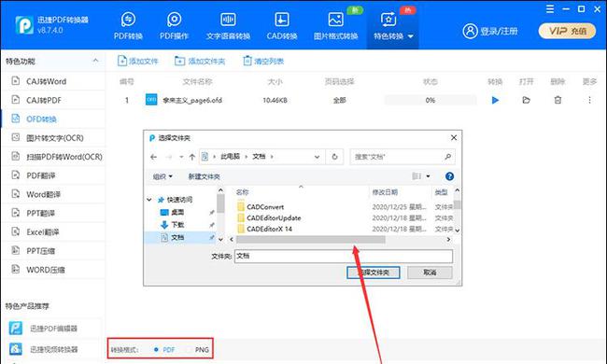Image resolution: width=607 pixels, height=364 pixels.
Task: Select PDF翻译 in the sidebar
Action: click(53, 175)
